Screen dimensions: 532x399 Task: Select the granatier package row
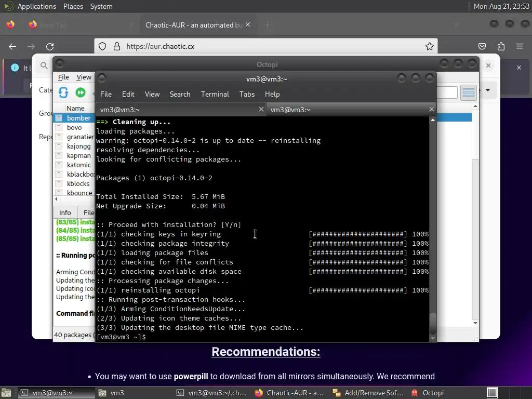click(74, 137)
